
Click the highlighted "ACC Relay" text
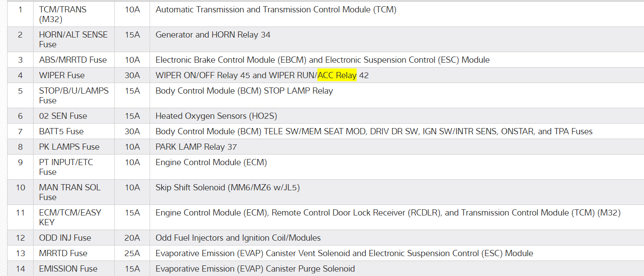(337, 76)
